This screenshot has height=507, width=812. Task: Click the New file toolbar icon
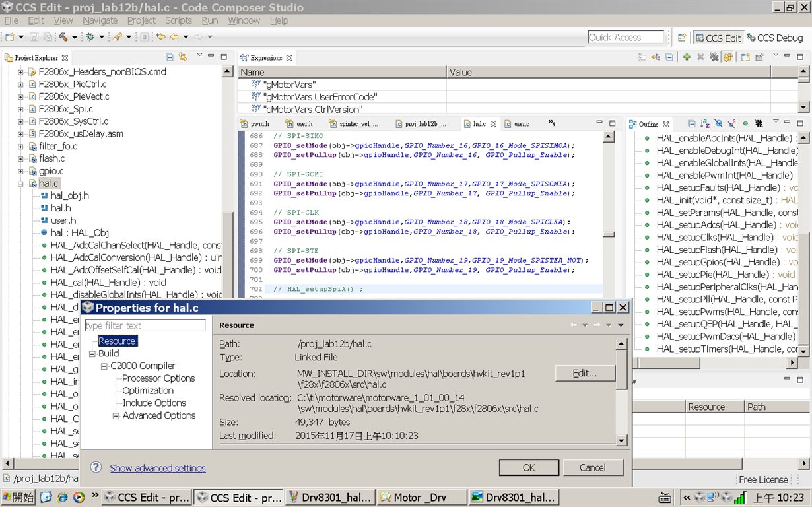(10, 37)
